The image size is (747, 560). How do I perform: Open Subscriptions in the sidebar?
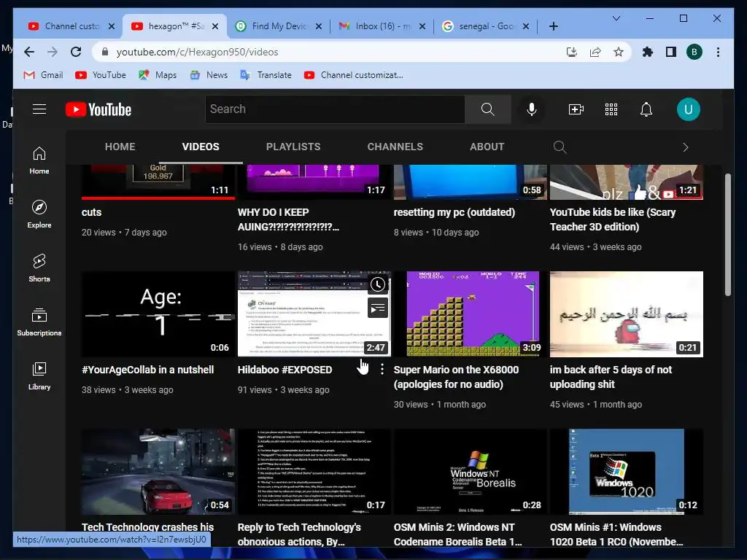click(x=39, y=322)
